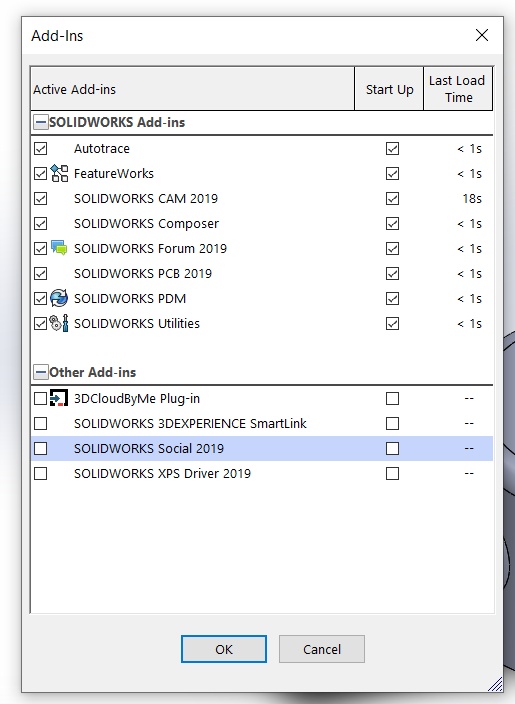Screen dimensions: 515x704
Task: Click the Start Up column header
Action: (389, 89)
